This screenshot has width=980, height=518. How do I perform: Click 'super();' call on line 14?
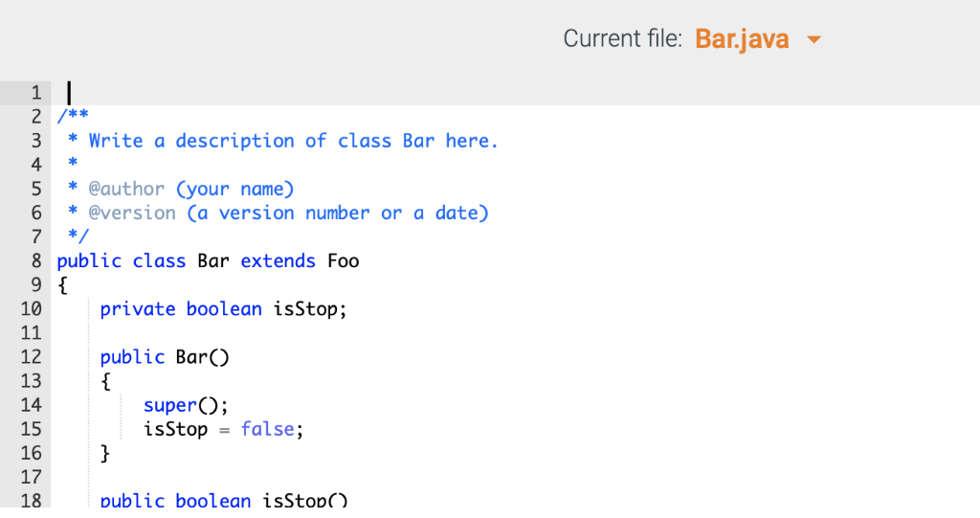tap(187, 405)
